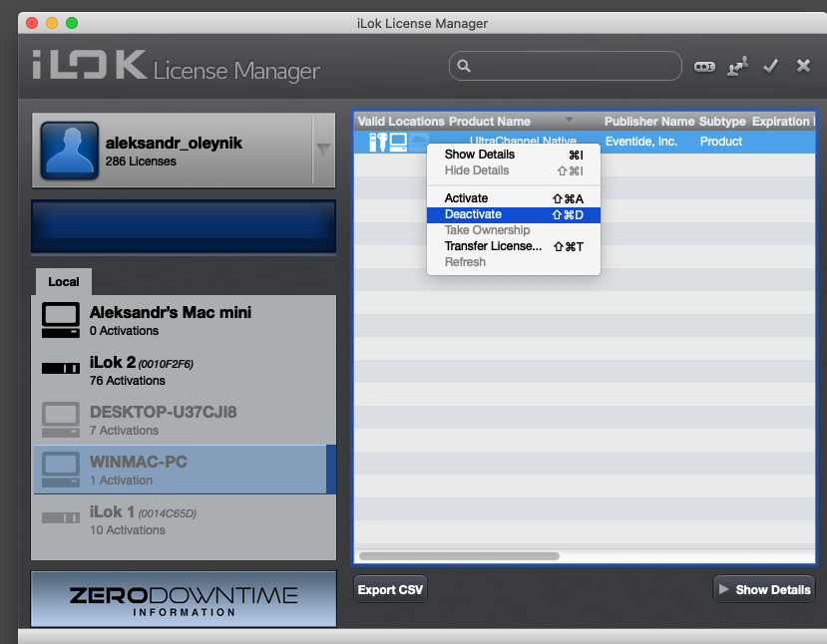
Task: Click the WINMAC-PC computer icon
Action: point(61,469)
